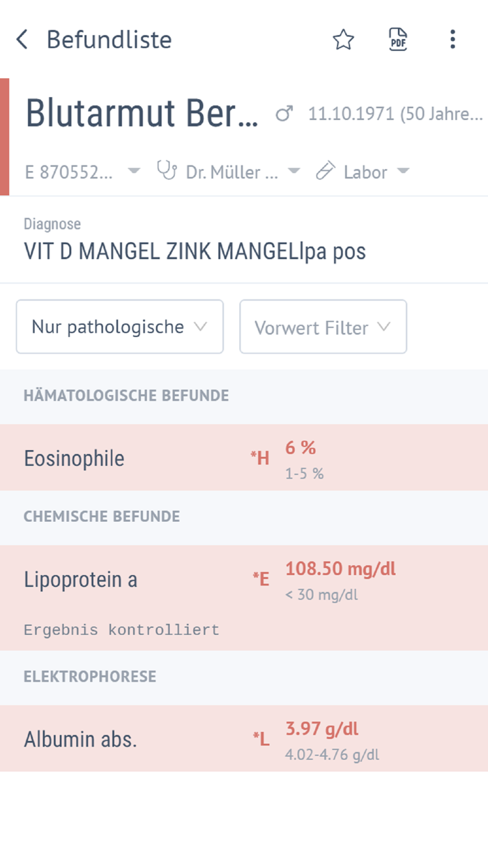Expand the E 870552 case number dropdown
Image resolution: width=488 pixels, height=868 pixels.
point(133,171)
